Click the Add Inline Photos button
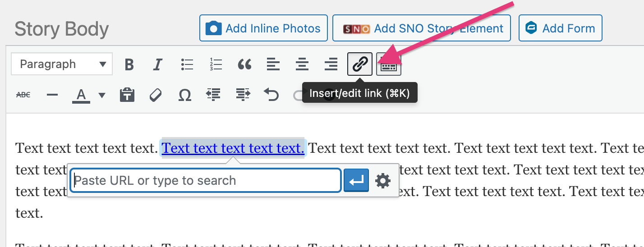 coord(263,28)
